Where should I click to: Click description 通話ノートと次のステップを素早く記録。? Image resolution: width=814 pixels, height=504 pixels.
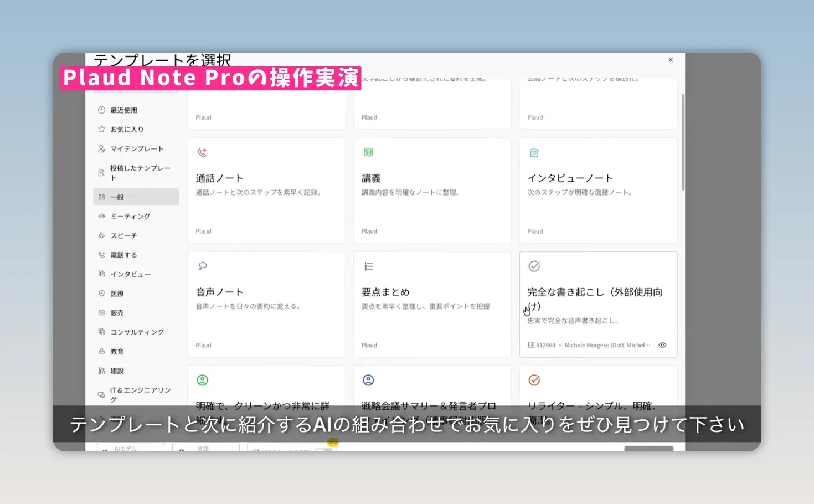258,192
